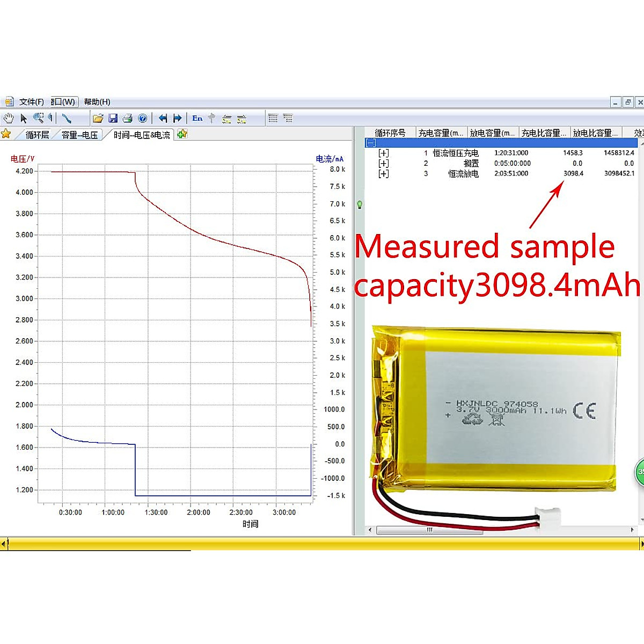The width and height of the screenshot is (644, 644).
Task: Expand step 1 恒流恒压充电 row
Action: (383, 153)
